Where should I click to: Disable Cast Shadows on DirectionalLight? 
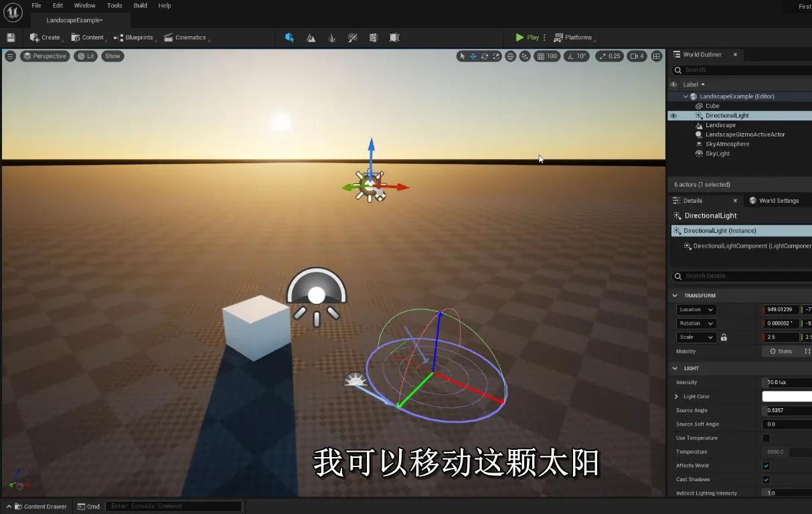pos(766,479)
